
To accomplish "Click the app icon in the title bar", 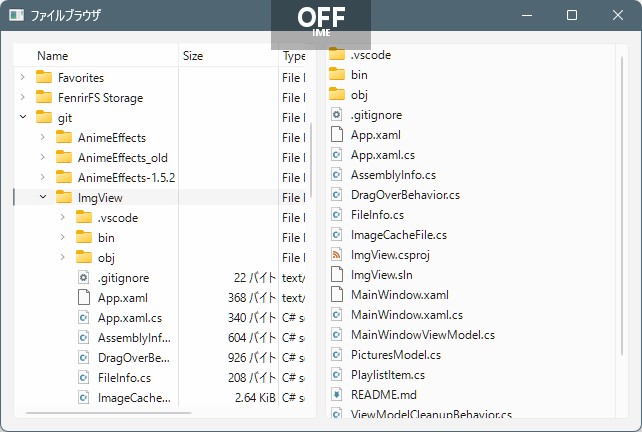I will (x=16, y=16).
